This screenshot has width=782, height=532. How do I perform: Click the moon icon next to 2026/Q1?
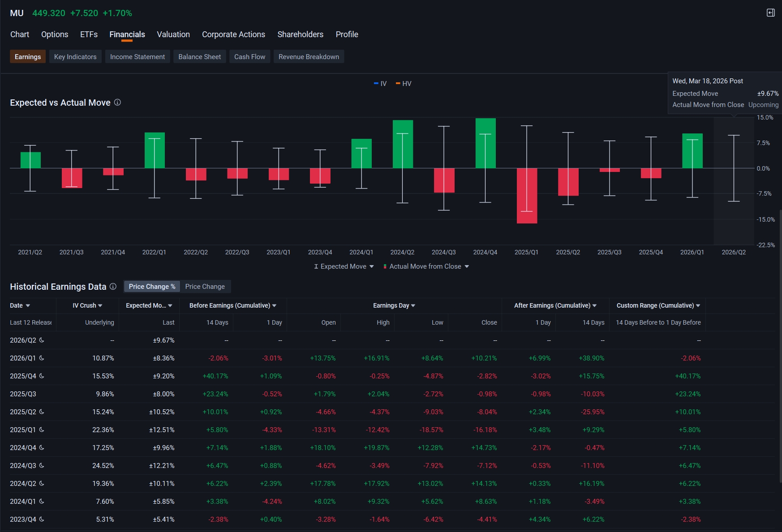pyautogui.click(x=42, y=358)
